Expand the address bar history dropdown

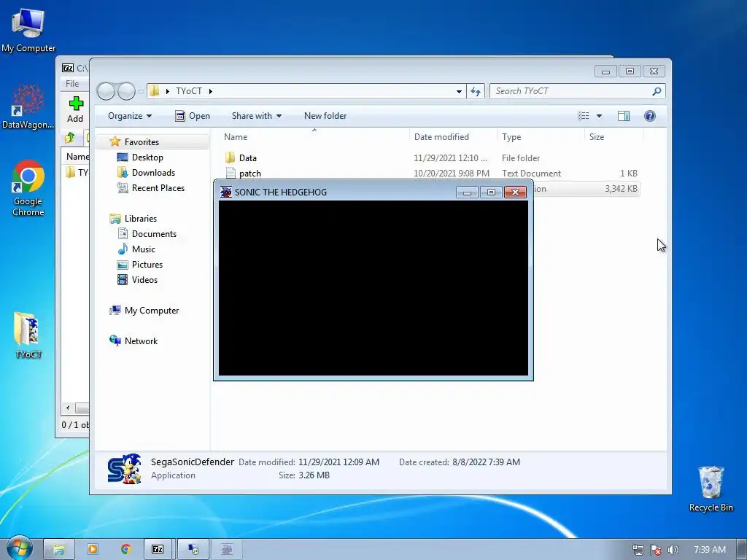coord(459,91)
